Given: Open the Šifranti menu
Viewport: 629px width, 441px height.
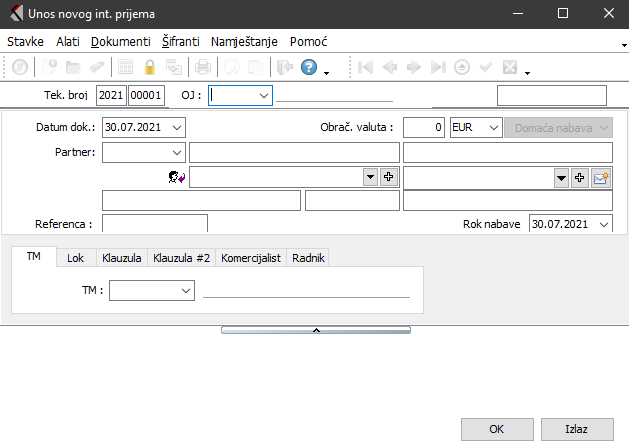Looking at the screenshot, I should pos(180,42).
